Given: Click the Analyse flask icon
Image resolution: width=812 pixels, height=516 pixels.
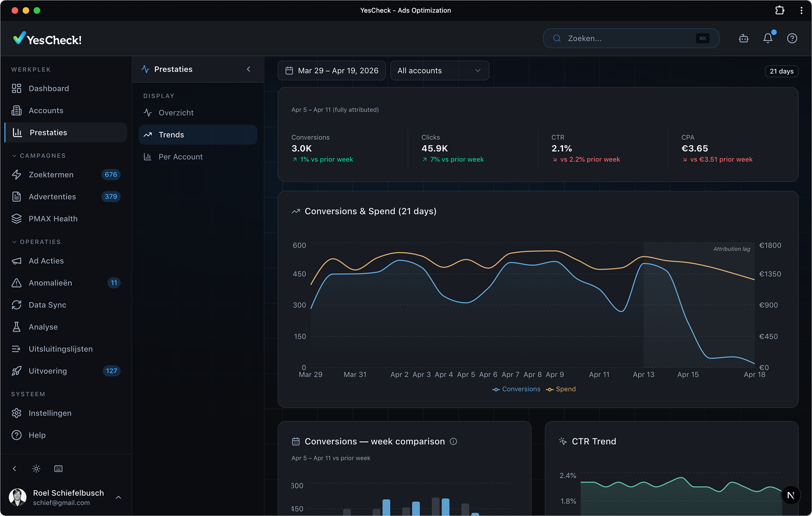Looking at the screenshot, I should coord(16,327).
